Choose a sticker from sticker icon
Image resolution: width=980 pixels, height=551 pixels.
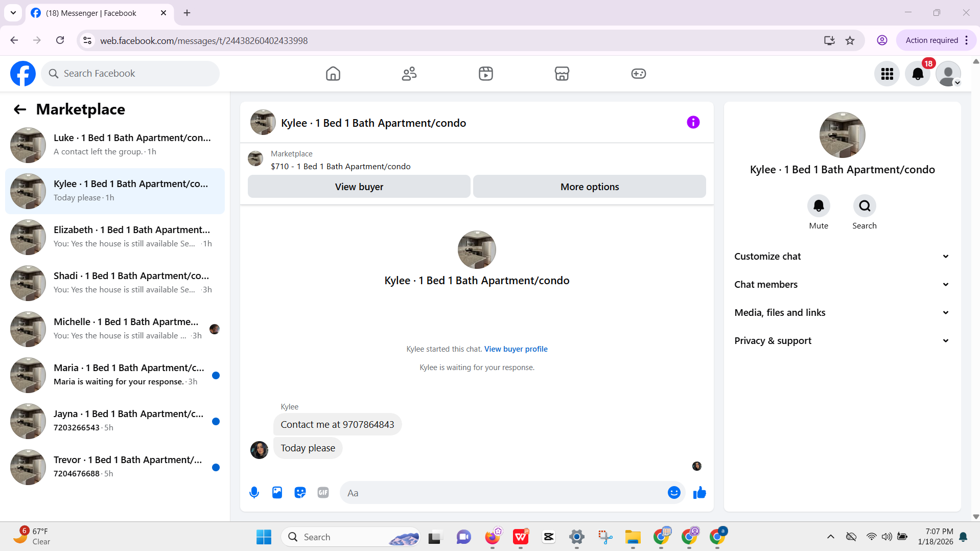(x=300, y=493)
